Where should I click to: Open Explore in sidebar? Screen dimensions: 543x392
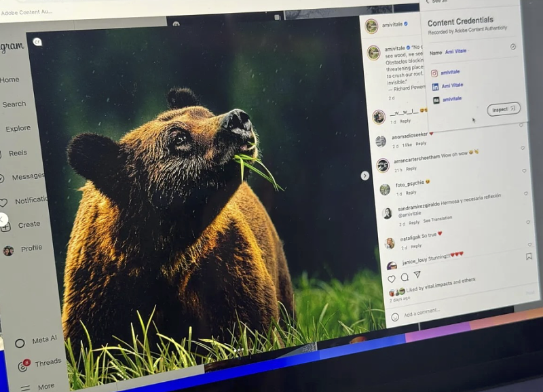click(x=18, y=128)
